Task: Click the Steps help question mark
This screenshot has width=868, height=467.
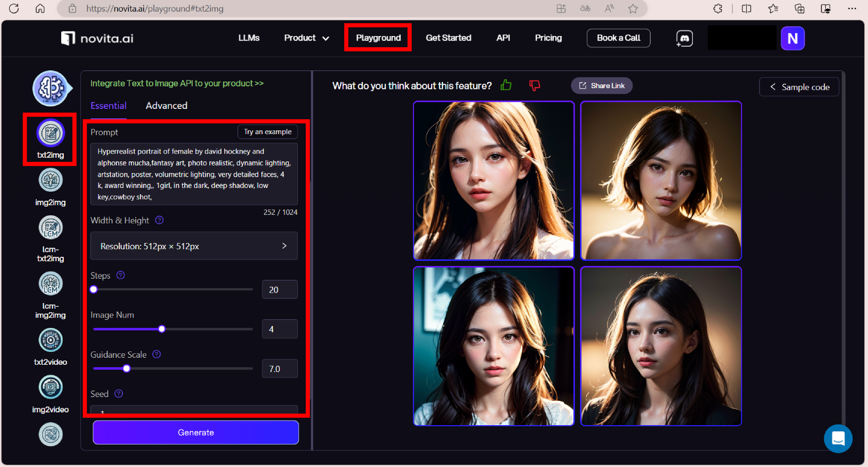Action: pos(120,275)
